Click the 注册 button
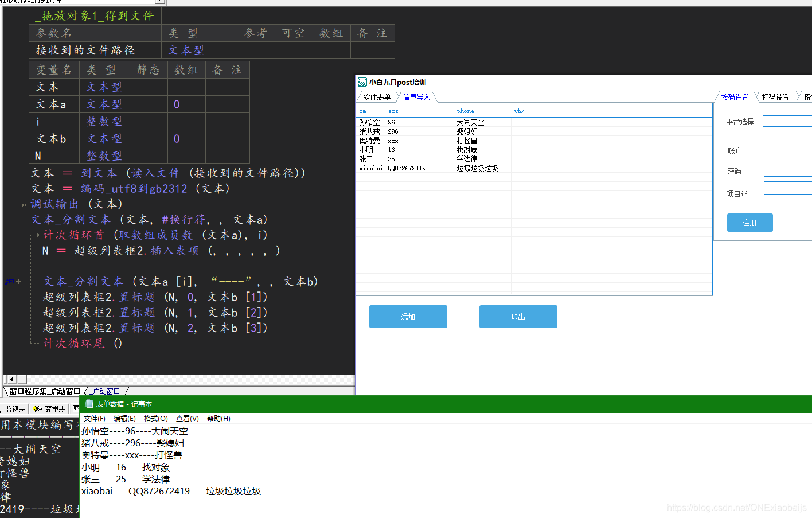Screen dimensions: 812x518 (x=750, y=223)
